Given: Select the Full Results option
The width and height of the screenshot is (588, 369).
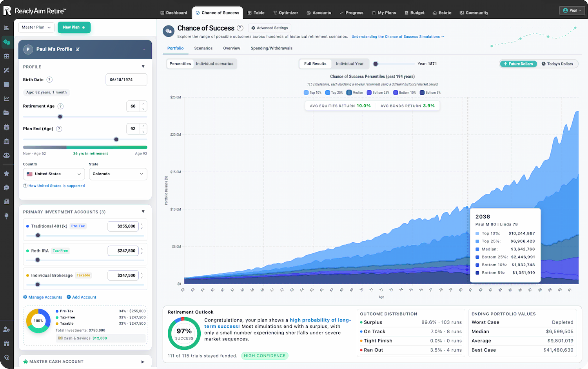Looking at the screenshot, I should [315, 64].
